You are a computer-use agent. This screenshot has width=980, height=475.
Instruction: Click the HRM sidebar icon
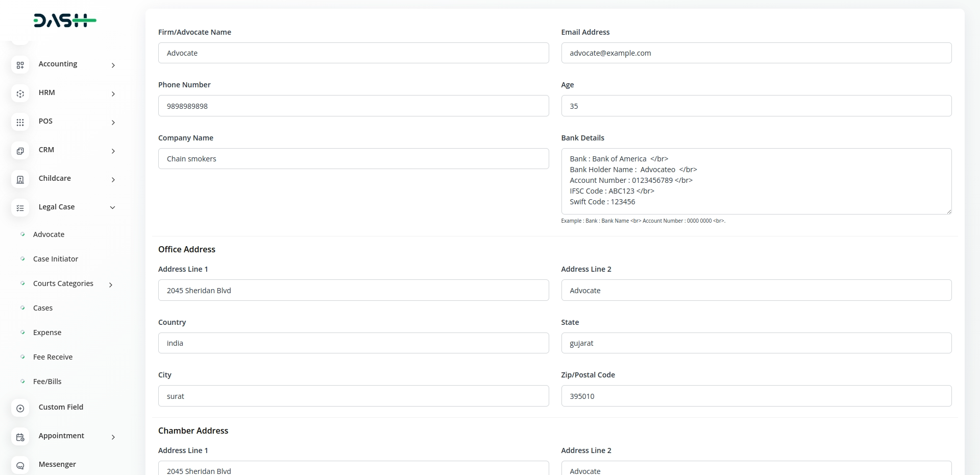[20, 94]
